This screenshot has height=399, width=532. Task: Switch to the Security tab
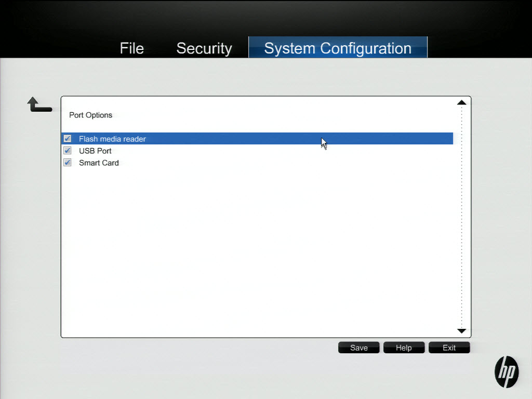pyautogui.click(x=204, y=48)
